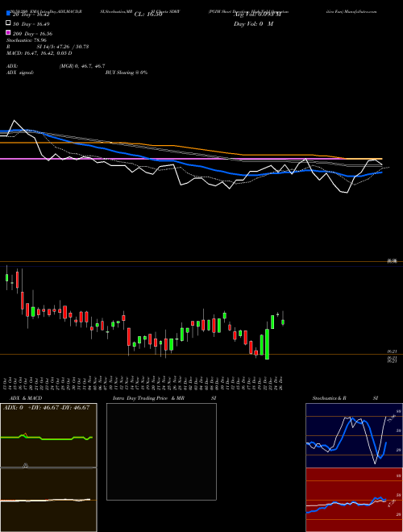Select the '200 Day = 16.56' legend text
This screenshot has height=532, width=403.
click(x=32, y=34)
